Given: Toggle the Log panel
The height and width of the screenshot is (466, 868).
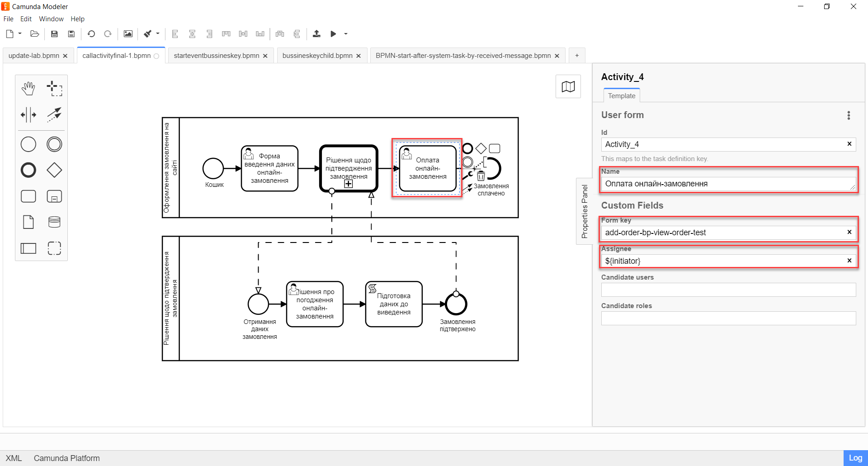Looking at the screenshot, I should 855,458.
